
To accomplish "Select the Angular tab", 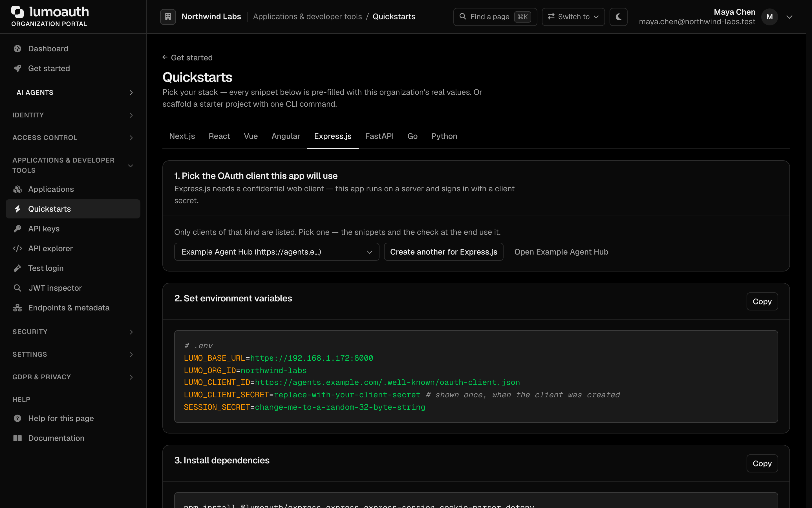I will point(286,136).
